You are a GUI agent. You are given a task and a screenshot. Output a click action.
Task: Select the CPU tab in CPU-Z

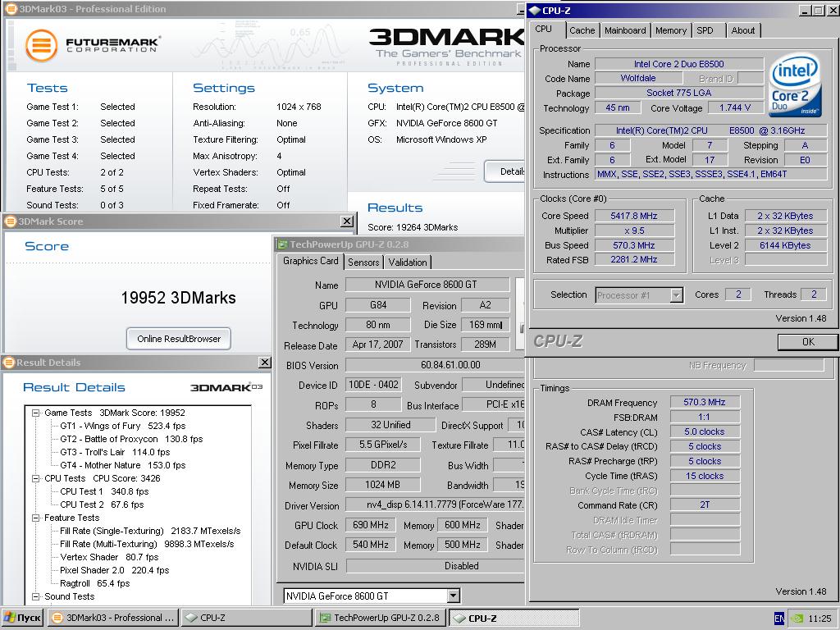coord(544,29)
